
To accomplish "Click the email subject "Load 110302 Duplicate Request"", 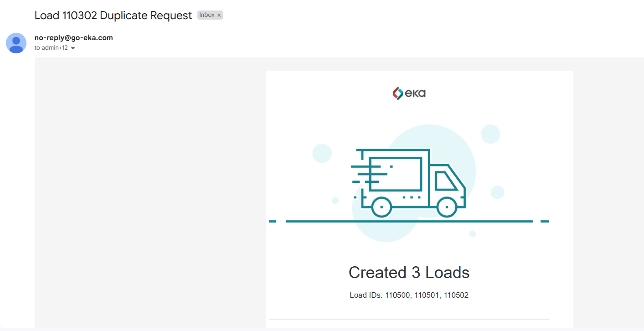I will (x=113, y=16).
